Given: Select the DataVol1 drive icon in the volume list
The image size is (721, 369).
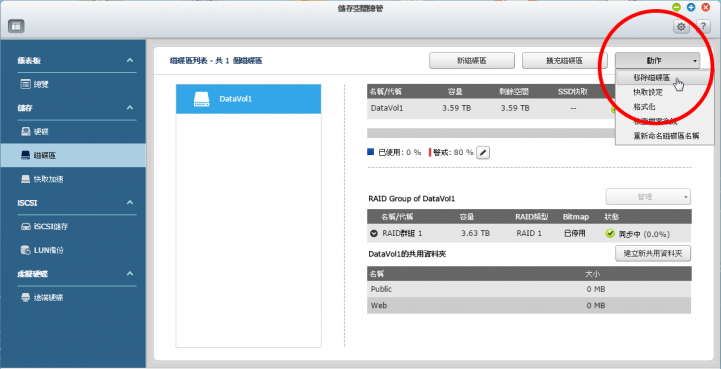Looking at the screenshot, I should pos(201,99).
